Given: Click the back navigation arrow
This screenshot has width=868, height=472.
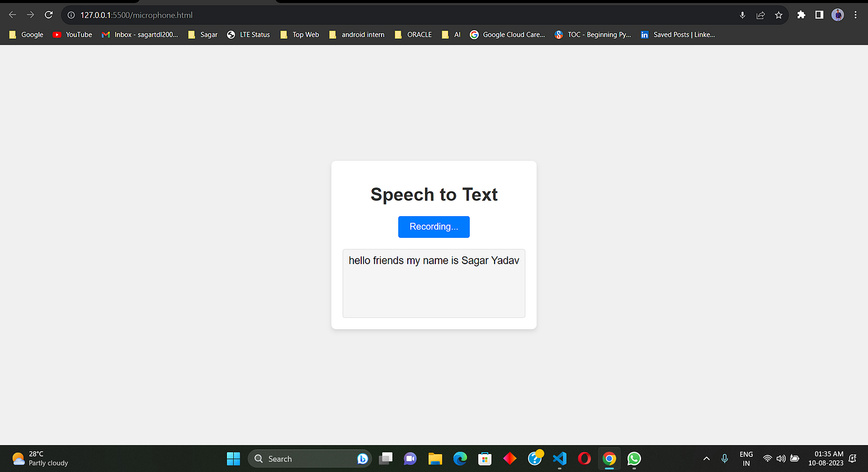Looking at the screenshot, I should (12, 14).
